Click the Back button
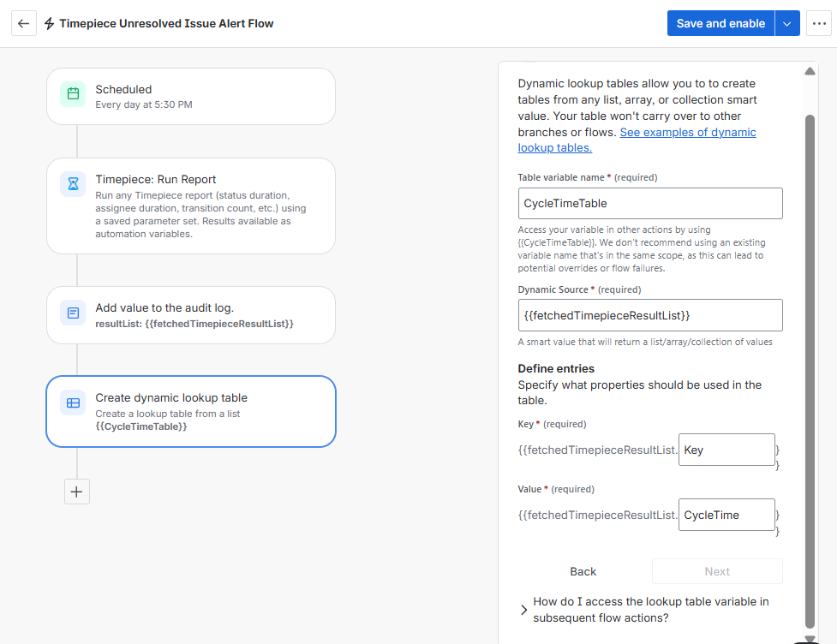 [x=583, y=571]
